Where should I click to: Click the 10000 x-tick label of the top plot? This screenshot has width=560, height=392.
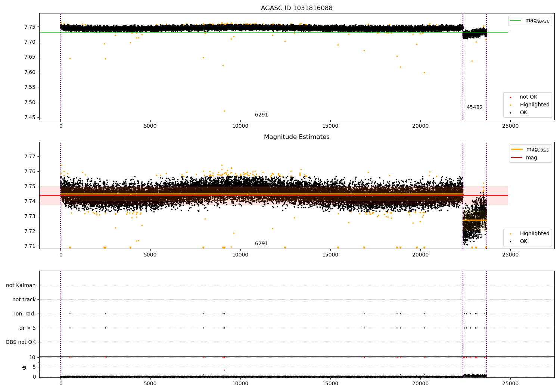(240, 126)
